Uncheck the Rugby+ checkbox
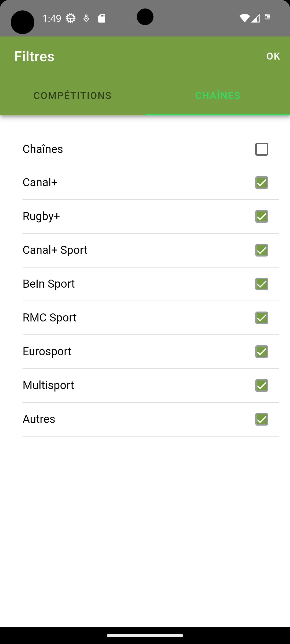The height and width of the screenshot is (644, 290). [x=262, y=217]
